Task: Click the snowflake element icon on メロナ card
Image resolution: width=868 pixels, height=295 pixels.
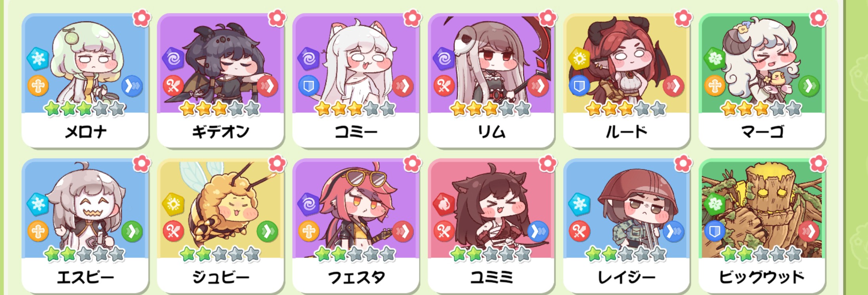Action: (38, 59)
